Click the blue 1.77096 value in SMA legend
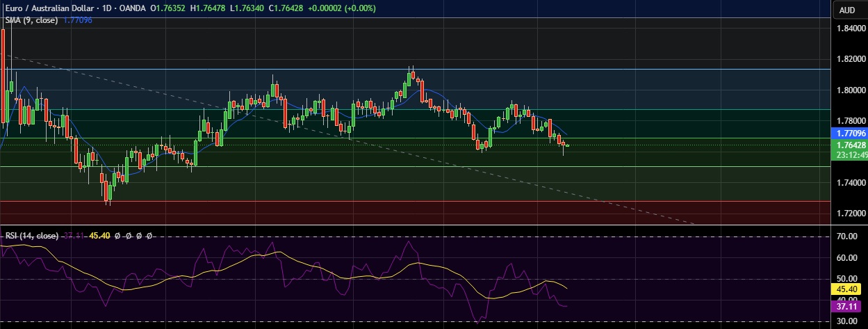Screen dimensions: 868x329 77,20
